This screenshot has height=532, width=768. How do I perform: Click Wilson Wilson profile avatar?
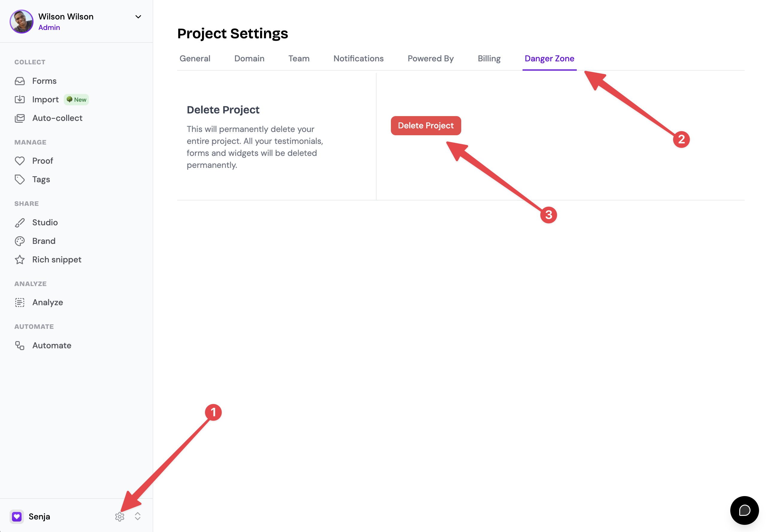(22, 22)
